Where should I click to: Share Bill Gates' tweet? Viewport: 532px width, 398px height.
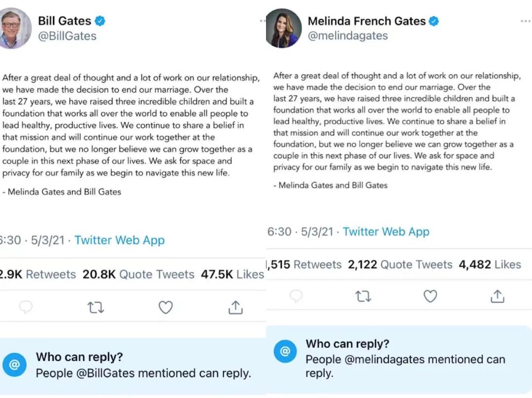(x=235, y=307)
